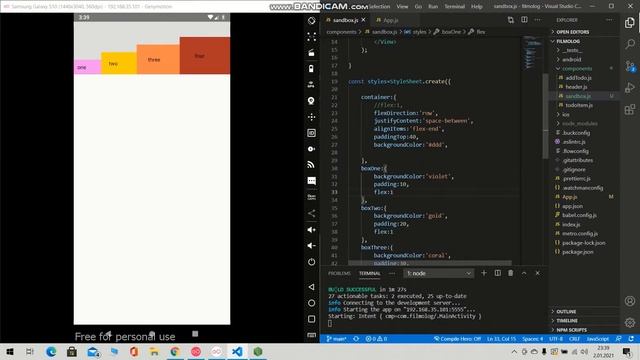The width and height of the screenshot is (640, 360).
Task: Open the Extensions activity icon
Action: (630, 109)
